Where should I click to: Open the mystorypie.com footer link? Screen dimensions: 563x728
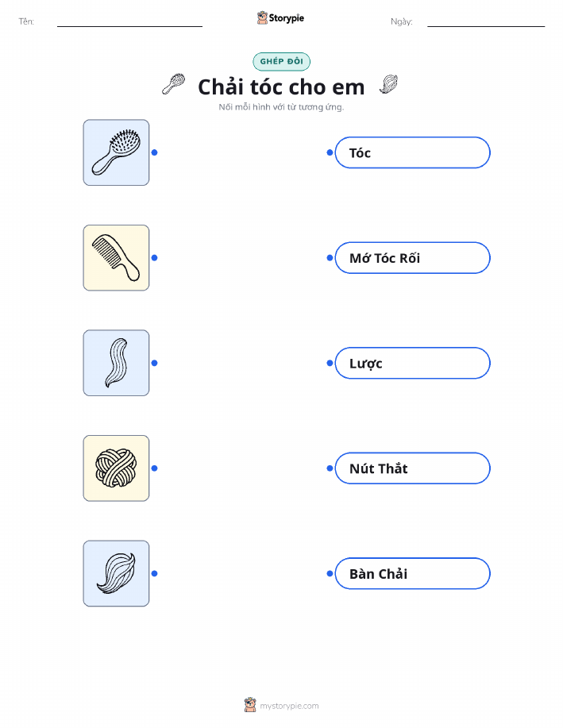click(x=289, y=706)
